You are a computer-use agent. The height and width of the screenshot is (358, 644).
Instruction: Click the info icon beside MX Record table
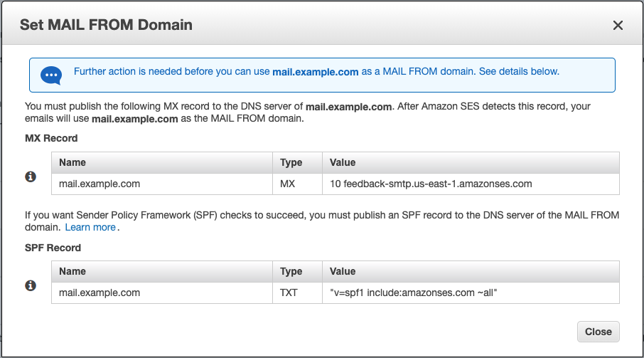[31, 177]
